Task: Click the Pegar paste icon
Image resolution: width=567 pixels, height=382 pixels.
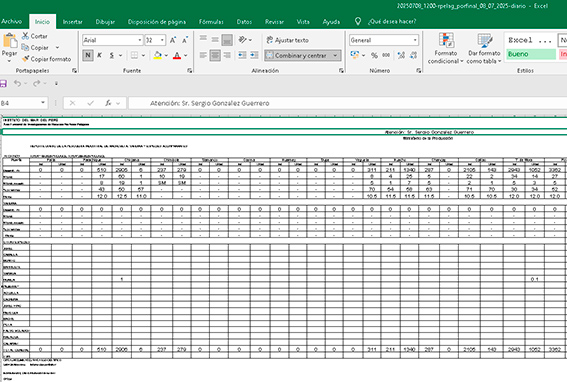Action: [x=9, y=40]
